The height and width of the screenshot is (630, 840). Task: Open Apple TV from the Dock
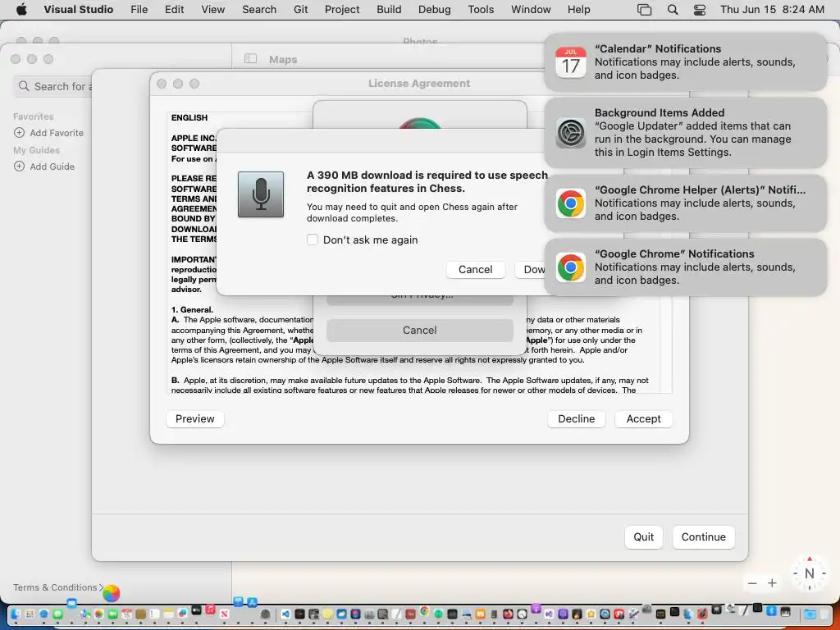(x=196, y=609)
